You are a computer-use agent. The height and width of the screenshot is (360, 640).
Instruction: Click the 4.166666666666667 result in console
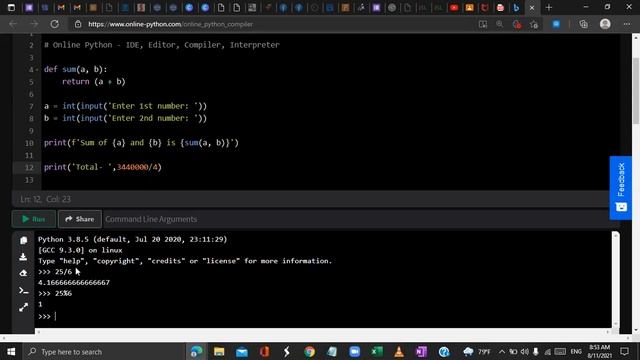(x=74, y=282)
